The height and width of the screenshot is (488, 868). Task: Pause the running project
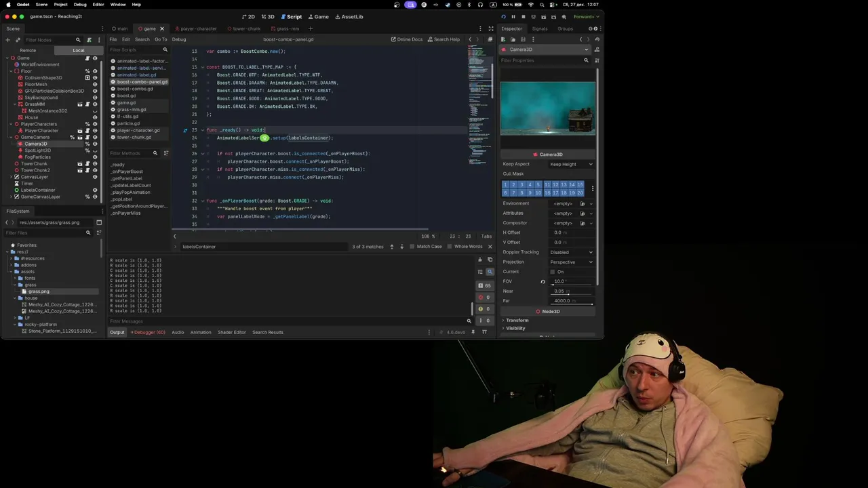point(513,16)
